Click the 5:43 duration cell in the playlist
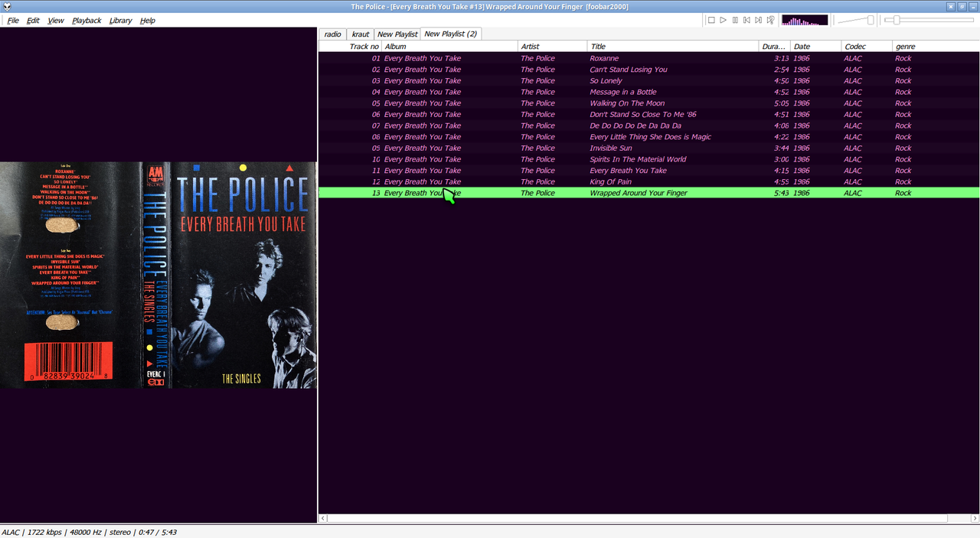This screenshot has height=538, width=980. 781,193
